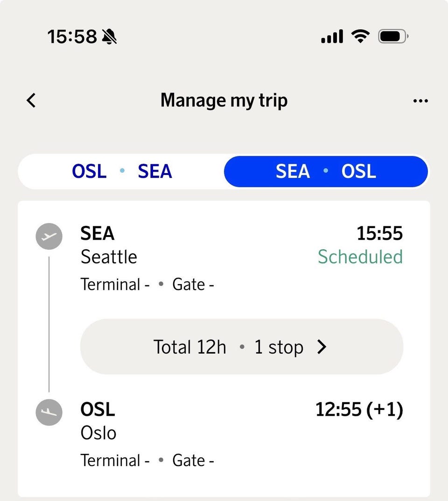Tap the cellular signal bars icon
Viewport: 448px width, 501px height.
click(x=332, y=36)
